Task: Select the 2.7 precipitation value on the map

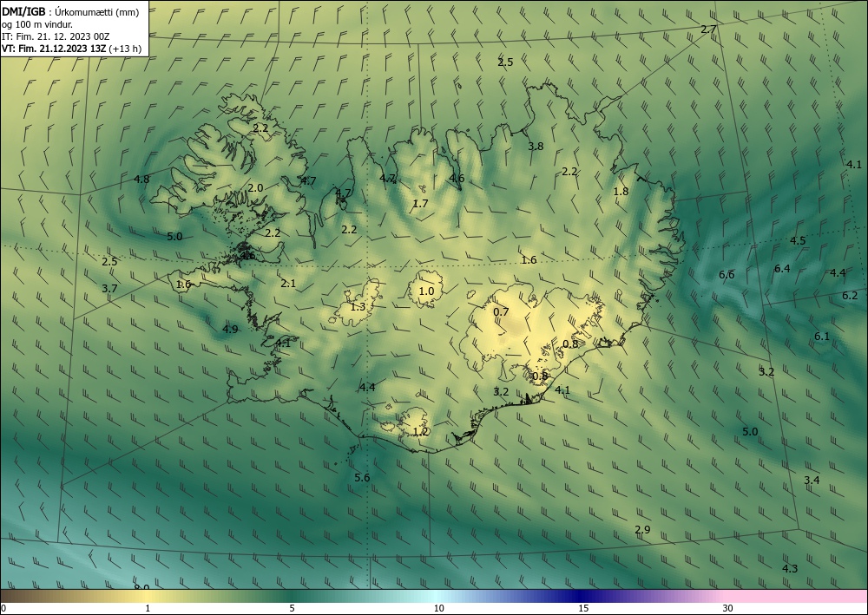Action: (708, 29)
